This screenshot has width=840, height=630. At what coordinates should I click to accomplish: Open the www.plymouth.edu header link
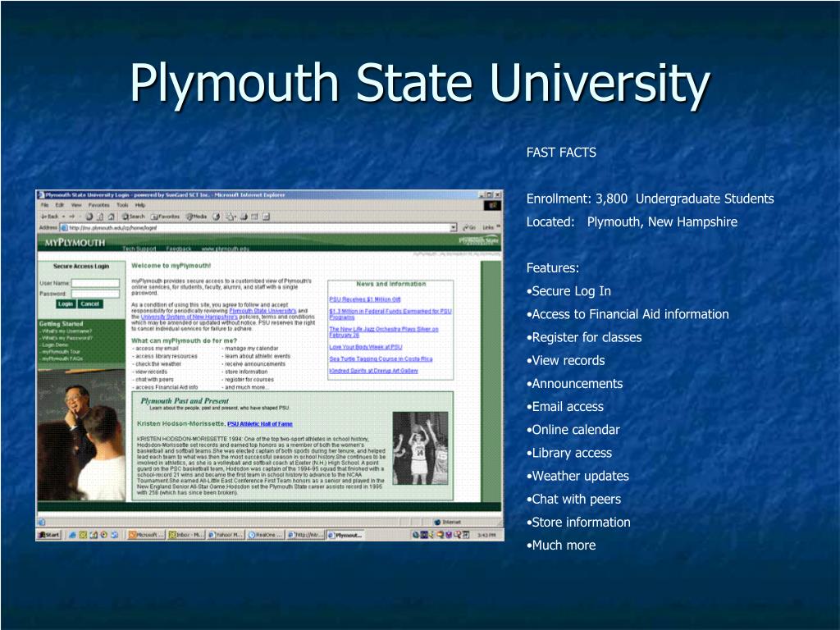226,249
